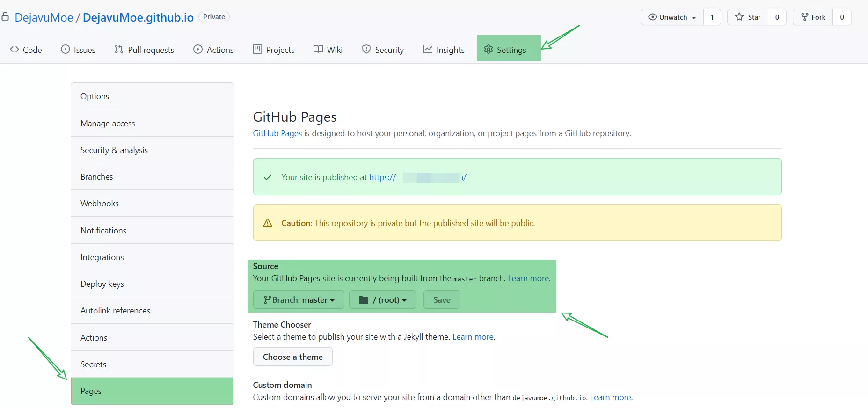Viewport: 868px width, 408px height.
Task: Click the Issues circle icon
Action: point(66,50)
